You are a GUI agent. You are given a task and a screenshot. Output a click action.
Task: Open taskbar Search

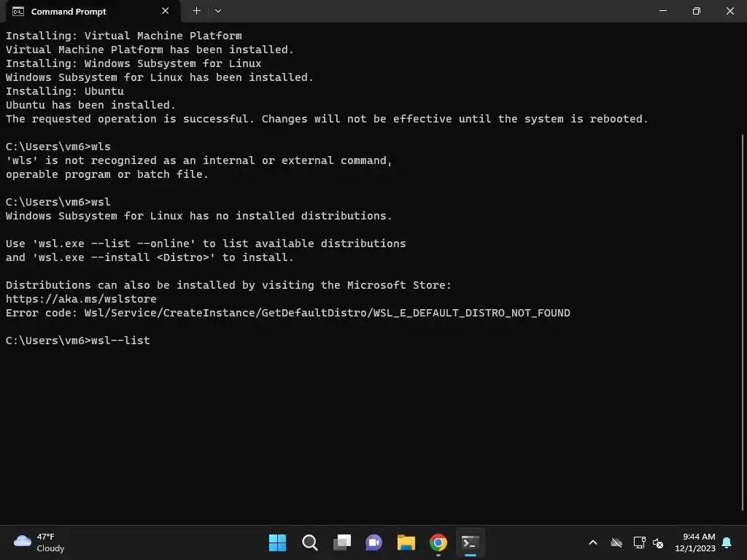point(309,542)
